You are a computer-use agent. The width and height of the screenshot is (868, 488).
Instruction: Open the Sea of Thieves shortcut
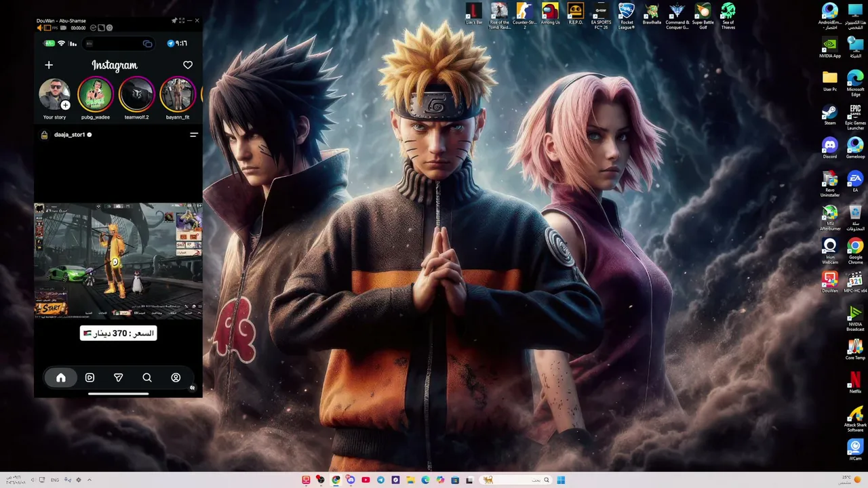click(x=728, y=16)
